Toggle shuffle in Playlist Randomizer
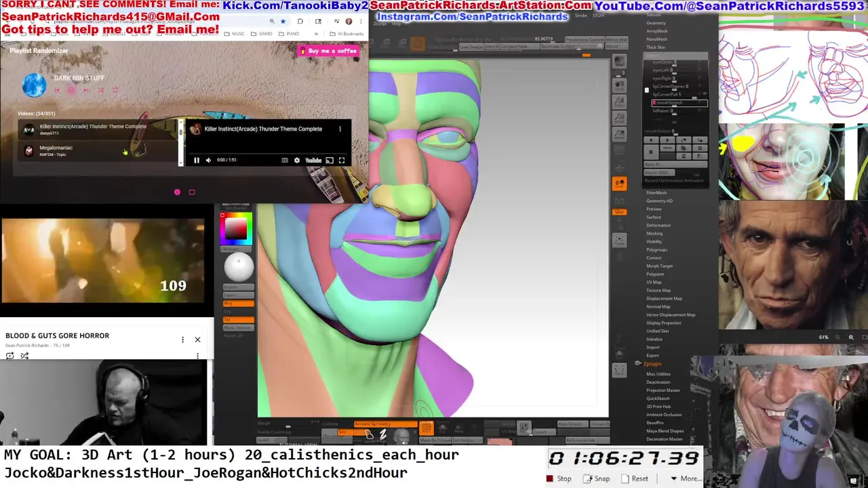This screenshot has height=488, width=868. (101, 90)
